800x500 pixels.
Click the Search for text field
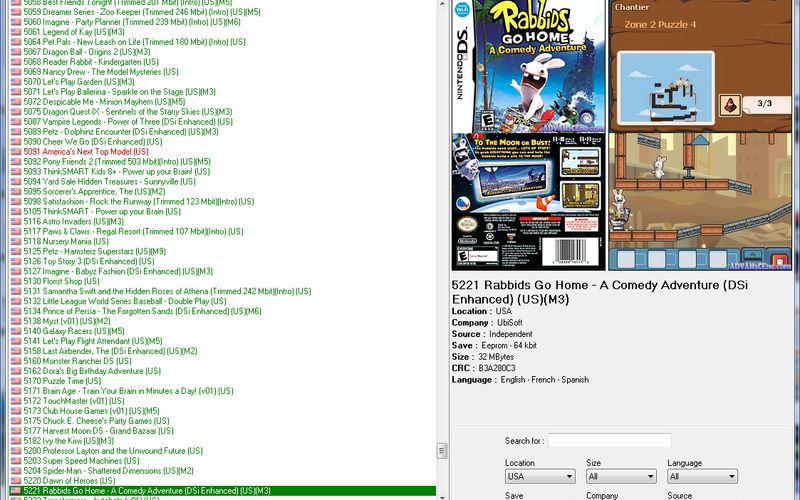click(x=609, y=441)
